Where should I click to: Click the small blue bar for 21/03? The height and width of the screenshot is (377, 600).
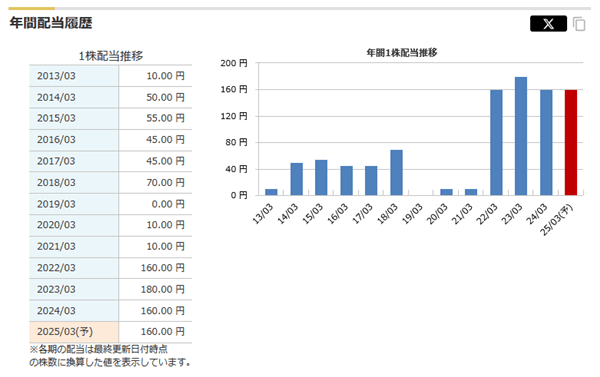(x=471, y=192)
